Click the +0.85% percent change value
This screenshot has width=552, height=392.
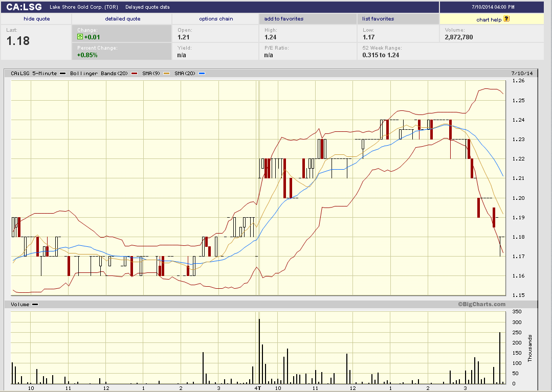pos(87,55)
